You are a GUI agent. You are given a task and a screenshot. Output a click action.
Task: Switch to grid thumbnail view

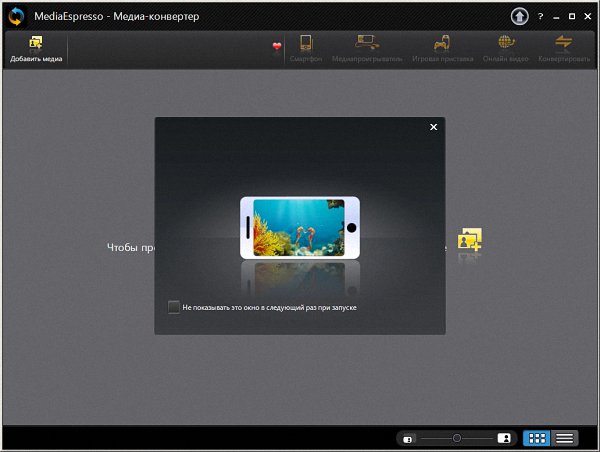pos(537,438)
